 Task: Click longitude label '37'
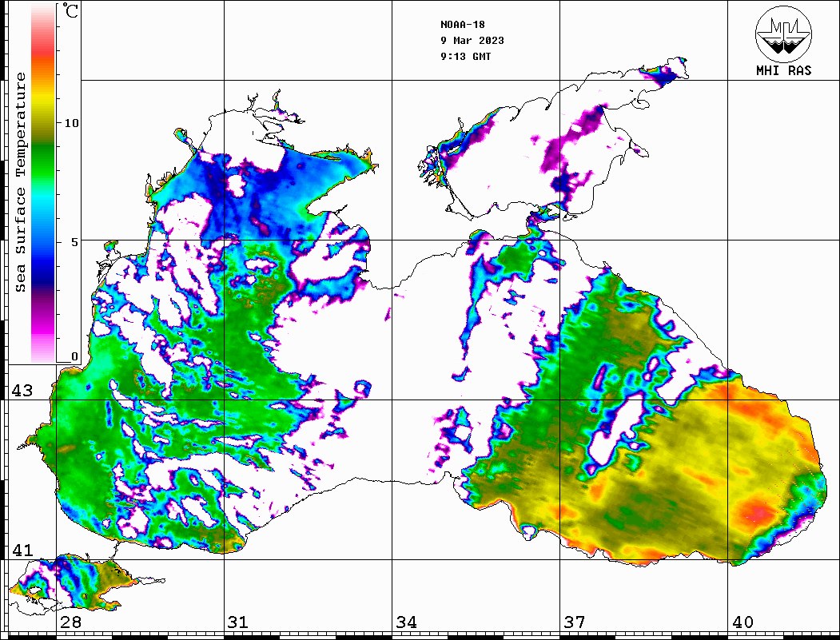[575, 622]
